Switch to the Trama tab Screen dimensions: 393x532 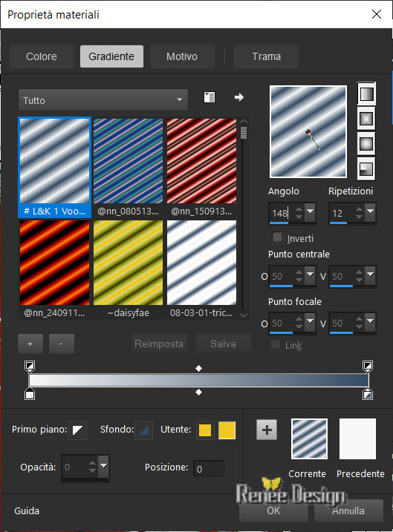[266, 56]
